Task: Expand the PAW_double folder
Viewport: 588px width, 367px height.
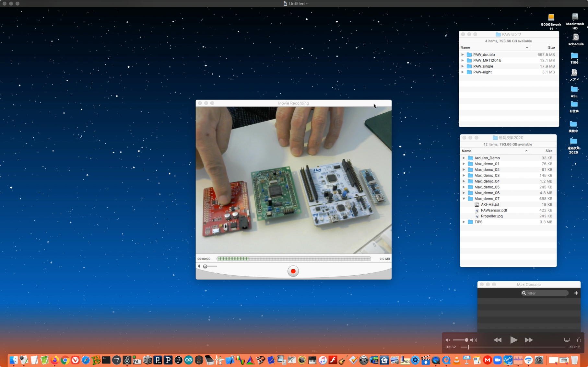Action: pos(463,55)
